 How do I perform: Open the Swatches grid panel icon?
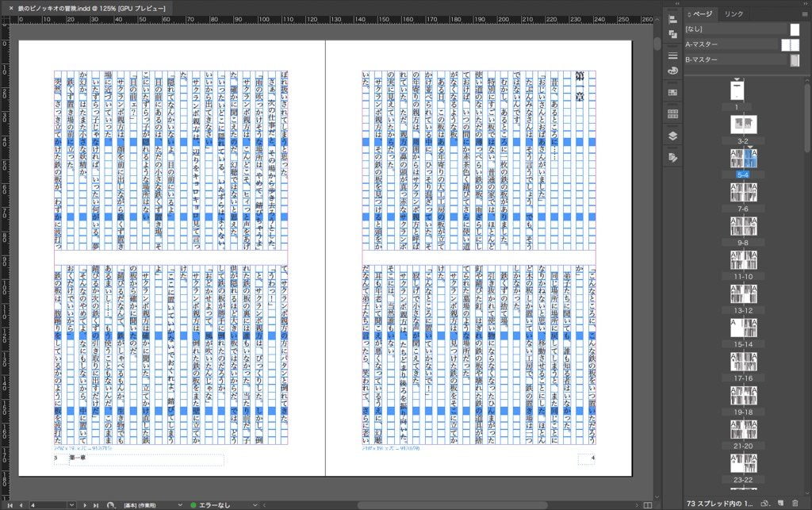click(x=672, y=92)
